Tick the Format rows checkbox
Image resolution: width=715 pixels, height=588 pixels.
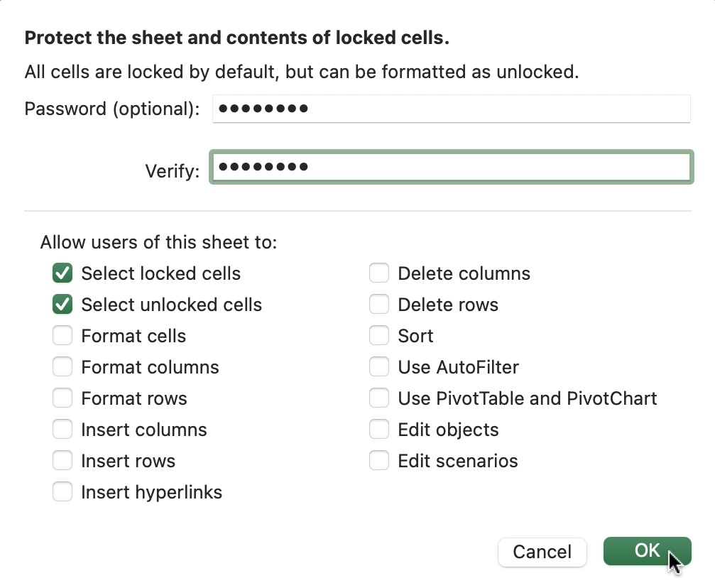(62, 398)
